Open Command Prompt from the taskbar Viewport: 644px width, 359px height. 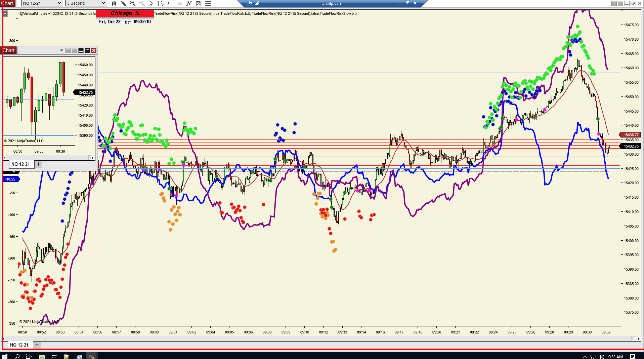pos(54,356)
